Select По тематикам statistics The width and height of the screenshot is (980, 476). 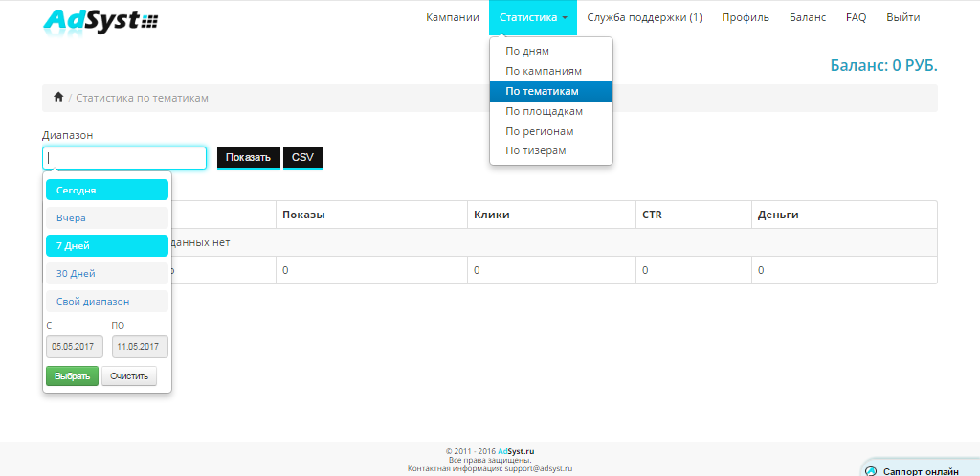(550, 91)
